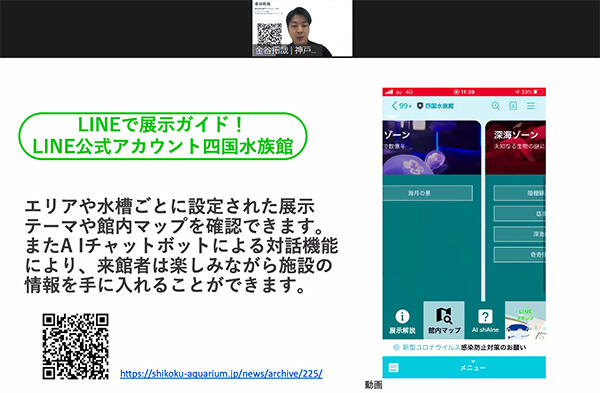
Task: Tap the last button under 深海ゾーン
Action: 520,254
